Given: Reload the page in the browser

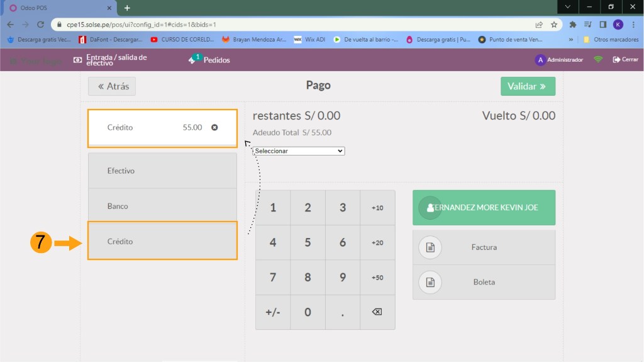Looking at the screenshot, I should tap(40, 25).
